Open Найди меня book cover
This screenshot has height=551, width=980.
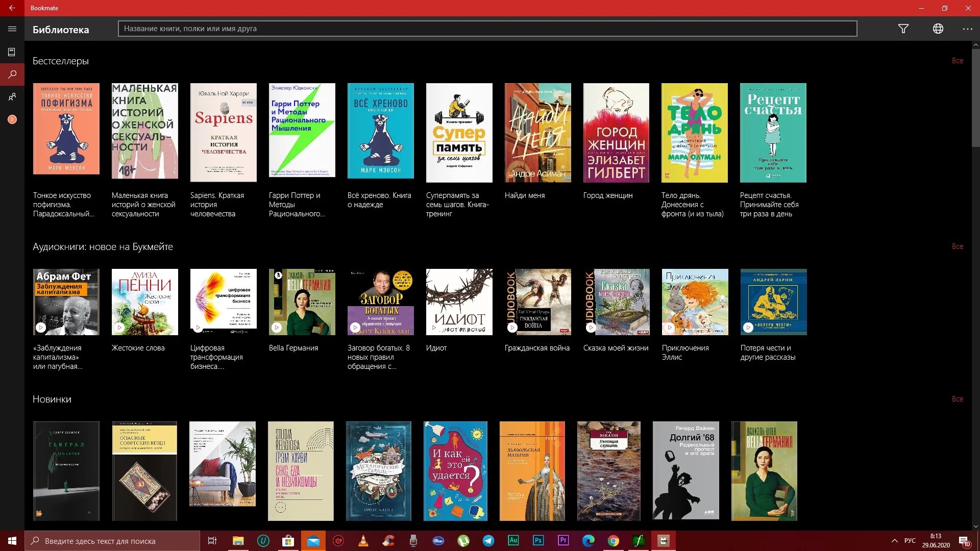coord(538,133)
